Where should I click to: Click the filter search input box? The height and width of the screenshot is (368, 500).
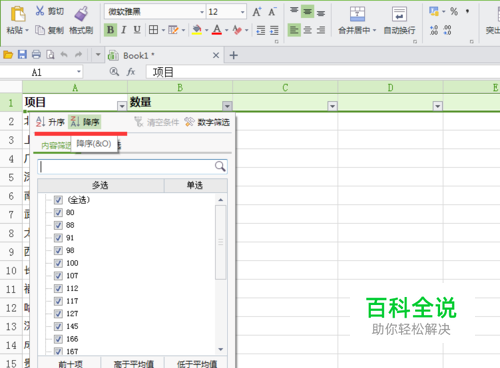pyautogui.click(x=132, y=167)
